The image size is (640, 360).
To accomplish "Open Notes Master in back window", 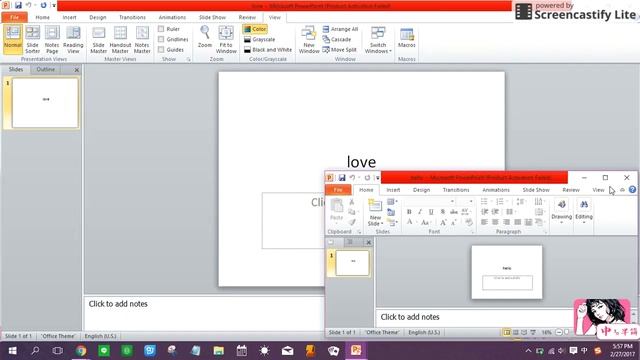I will [x=142, y=39].
